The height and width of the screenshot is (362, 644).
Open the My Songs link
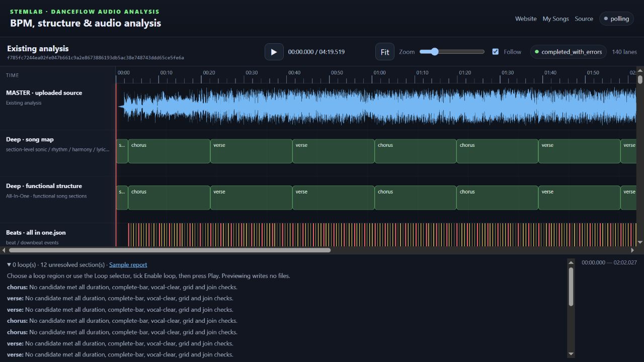click(x=555, y=19)
